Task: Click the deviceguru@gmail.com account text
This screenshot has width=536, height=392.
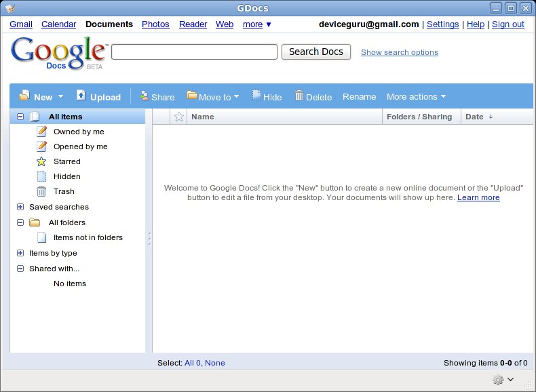Action: pos(369,24)
